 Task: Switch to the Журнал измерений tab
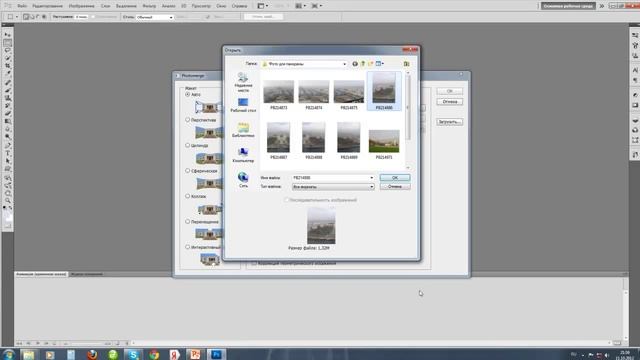87,274
